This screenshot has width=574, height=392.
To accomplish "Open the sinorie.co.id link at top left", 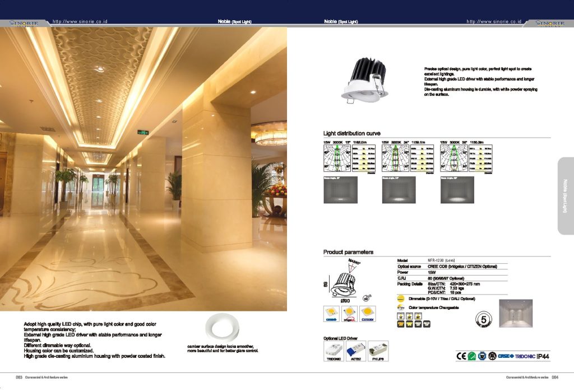I will click(x=80, y=21).
